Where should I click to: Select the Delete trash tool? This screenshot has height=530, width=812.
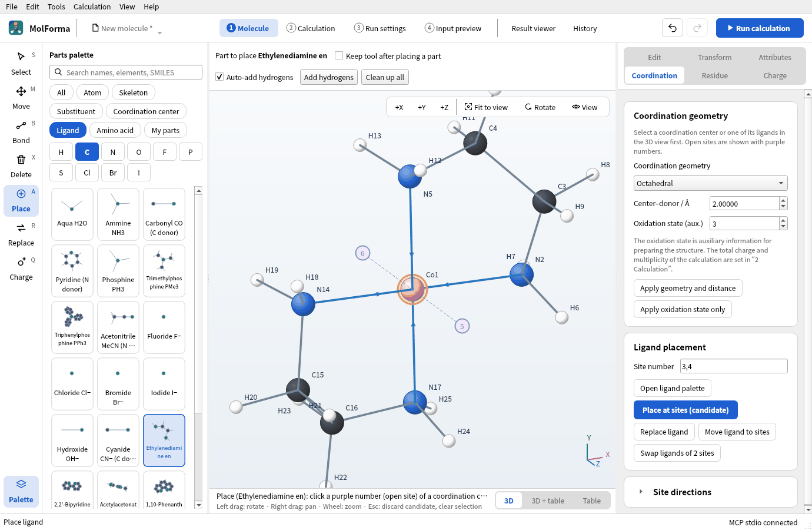pyautogui.click(x=21, y=166)
